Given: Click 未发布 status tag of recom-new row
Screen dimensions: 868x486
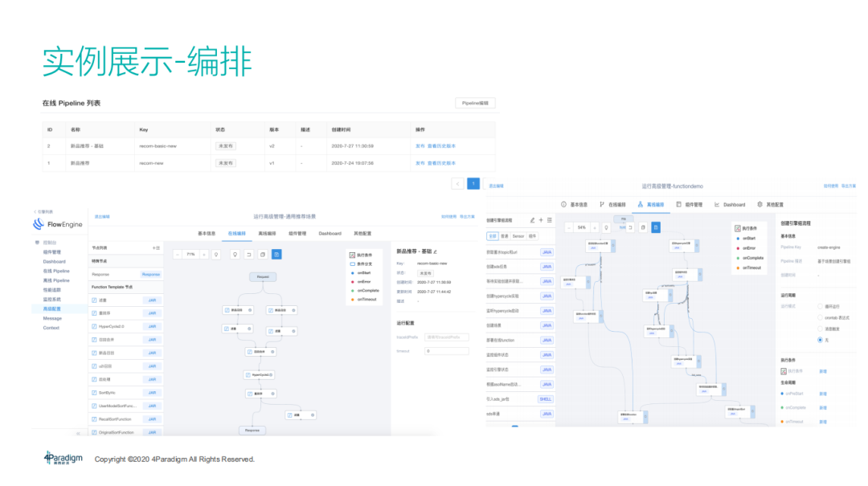Looking at the screenshot, I should pyautogui.click(x=225, y=163).
